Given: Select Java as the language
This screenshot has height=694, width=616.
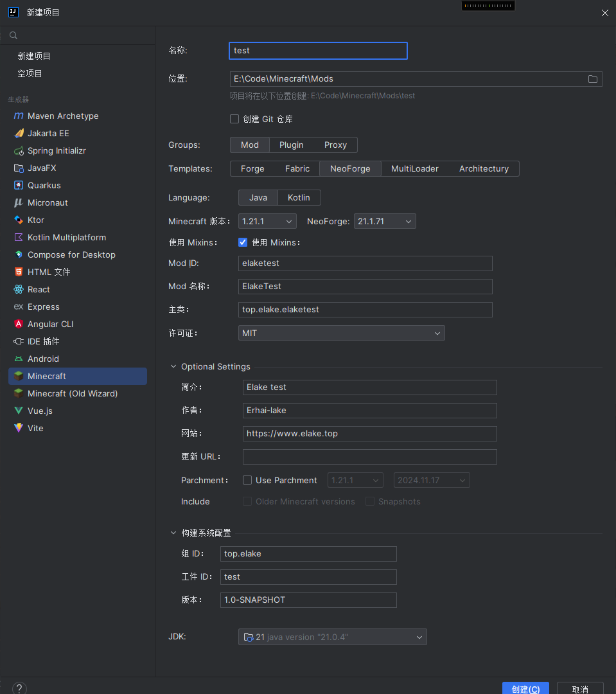Looking at the screenshot, I should pyautogui.click(x=258, y=198).
